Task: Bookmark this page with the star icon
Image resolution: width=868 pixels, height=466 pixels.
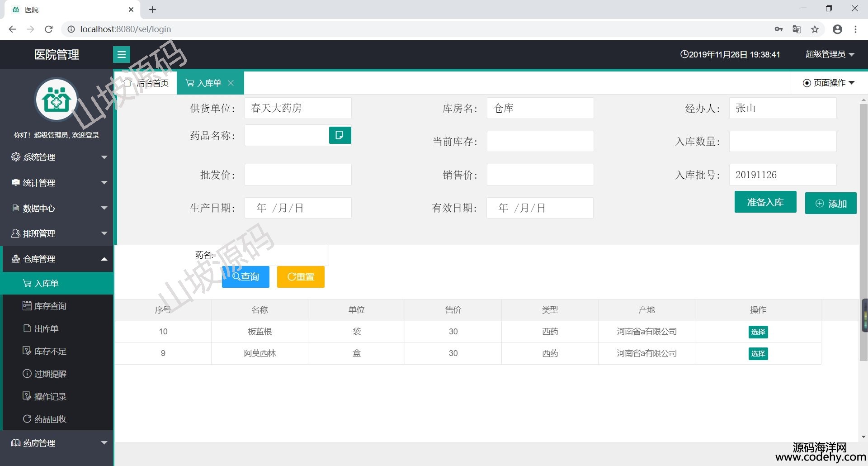Action: click(815, 29)
